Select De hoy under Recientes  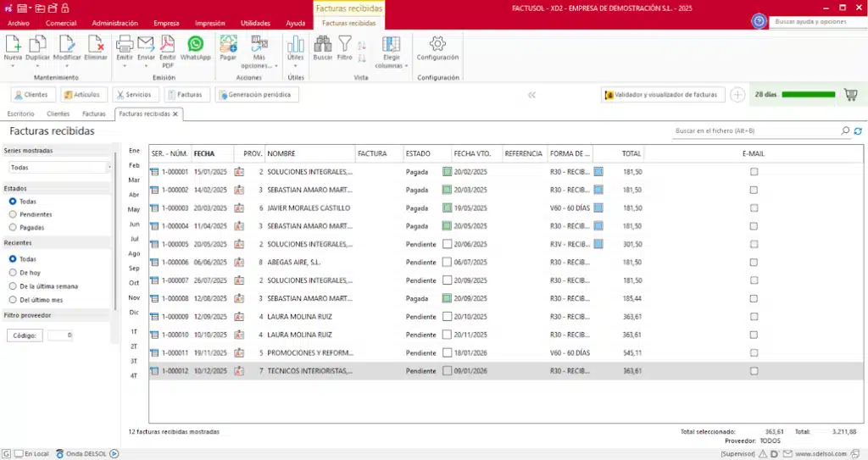[x=13, y=272]
